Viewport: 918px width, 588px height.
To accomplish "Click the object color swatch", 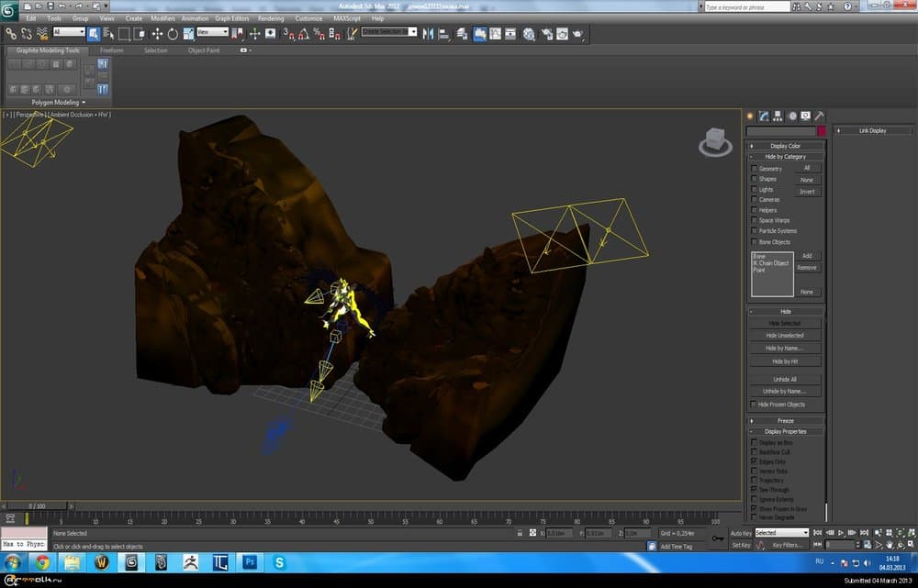I will (x=820, y=131).
